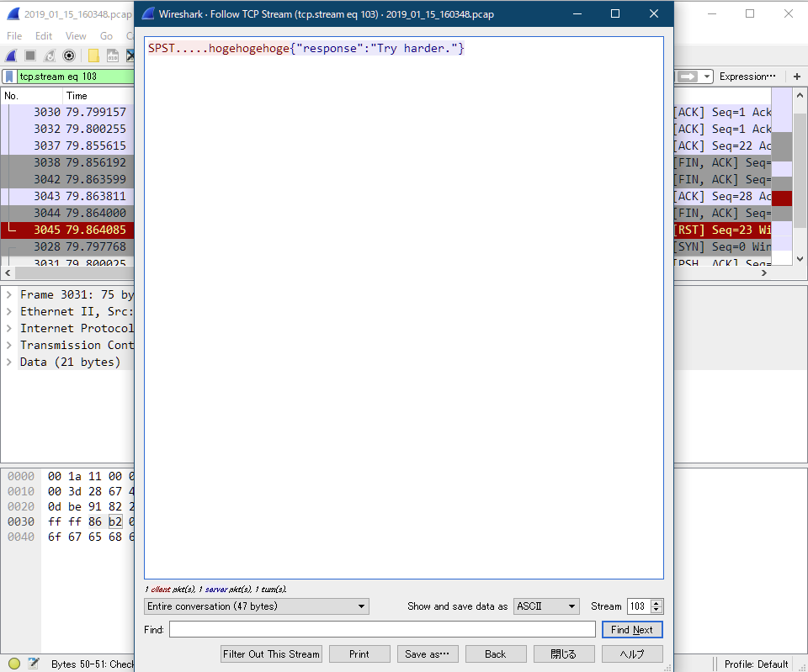Click hex offset row 0010 in bytes pane
The width and height of the screenshot is (808, 672).
pyautogui.click(x=20, y=491)
